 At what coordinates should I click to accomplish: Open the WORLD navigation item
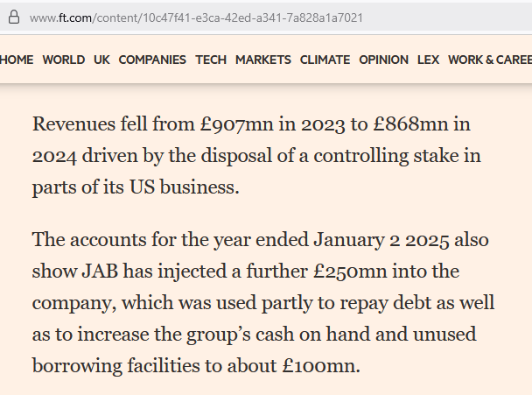coord(64,60)
